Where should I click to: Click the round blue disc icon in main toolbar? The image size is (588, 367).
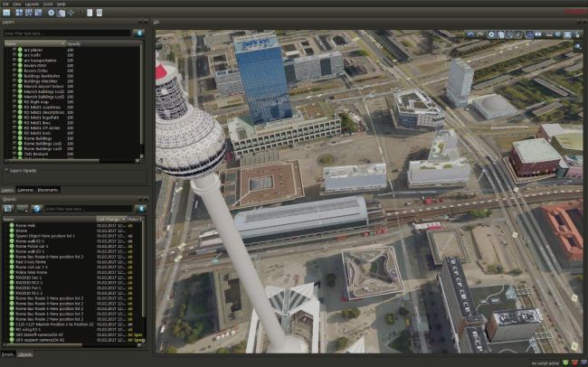pyautogui.click(x=50, y=13)
